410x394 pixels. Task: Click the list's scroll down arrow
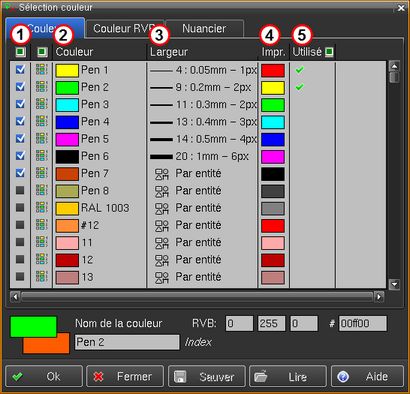pos(395,285)
